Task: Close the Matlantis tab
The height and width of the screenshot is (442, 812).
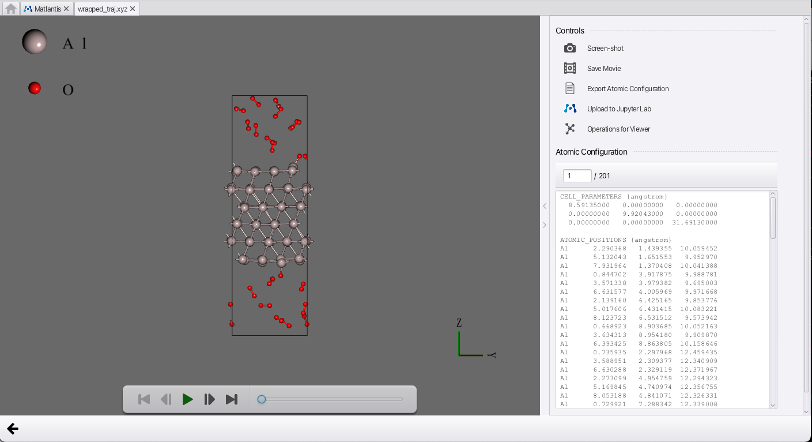Action: coord(66,8)
